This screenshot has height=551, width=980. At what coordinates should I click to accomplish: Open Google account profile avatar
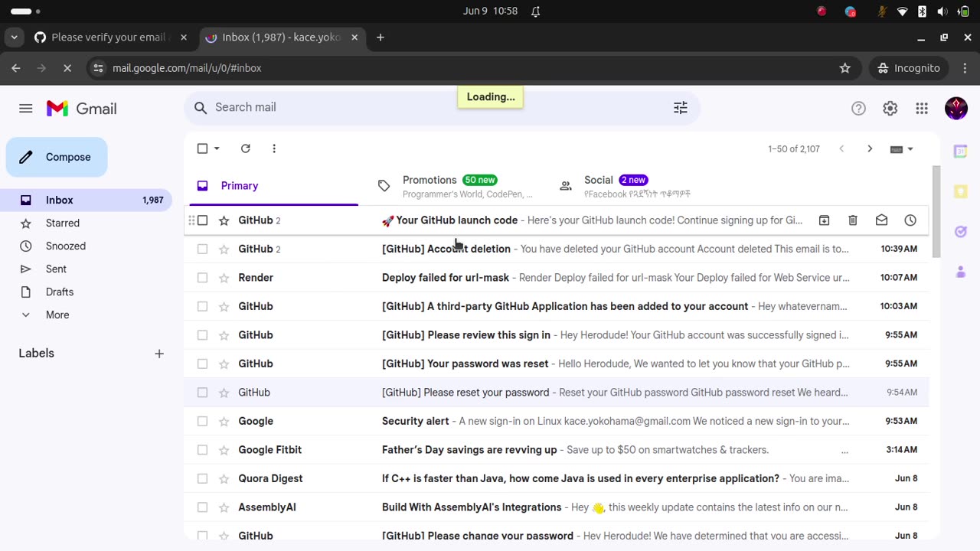[x=956, y=109]
